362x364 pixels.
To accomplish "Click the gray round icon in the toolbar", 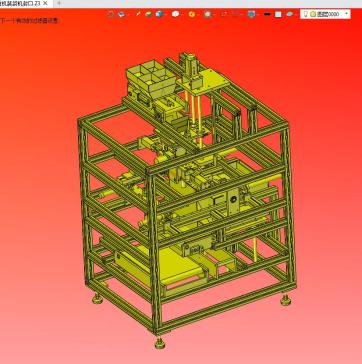I will point(208,14).
